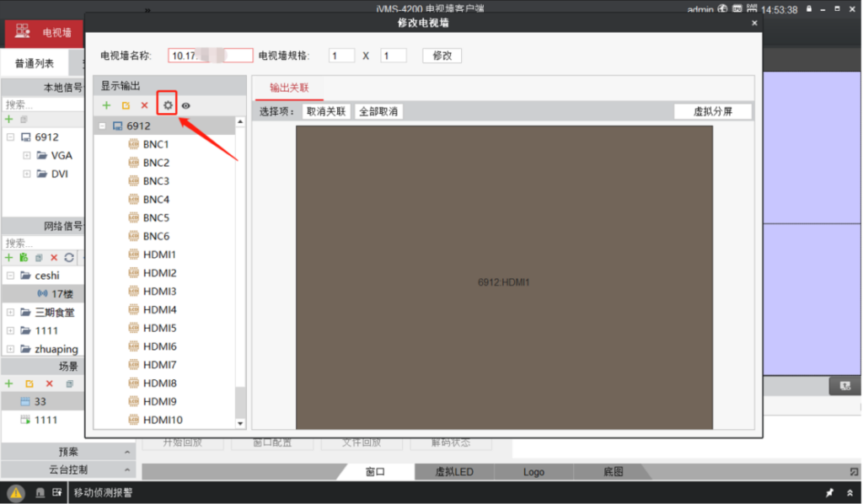Click the red delete X in 显示输出 toolbar
The height and width of the screenshot is (504, 863).
pyautogui.click(x=145, y=105)
